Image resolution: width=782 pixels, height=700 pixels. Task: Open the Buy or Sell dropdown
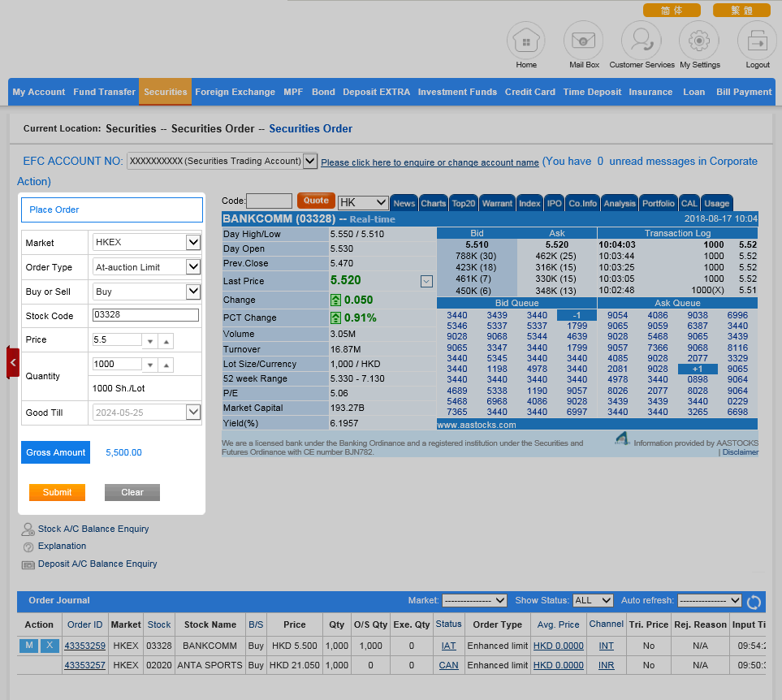click(x=192, y=292)
